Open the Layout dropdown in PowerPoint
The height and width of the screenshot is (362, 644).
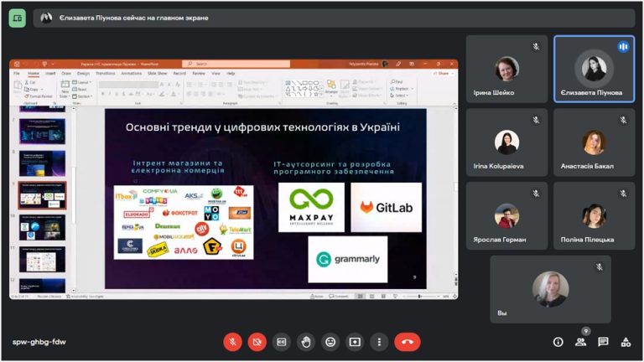81,82
